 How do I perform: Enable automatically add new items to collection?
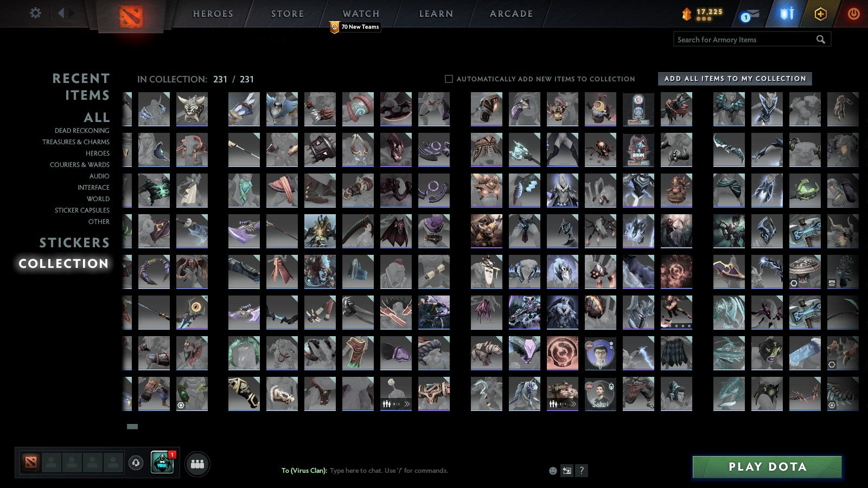(449, 79)
